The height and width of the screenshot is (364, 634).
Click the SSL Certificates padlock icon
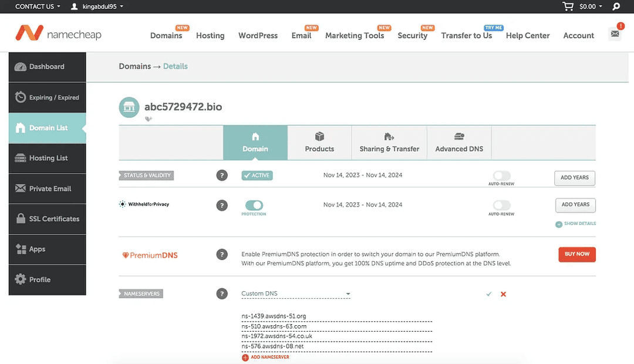[21, 218]
